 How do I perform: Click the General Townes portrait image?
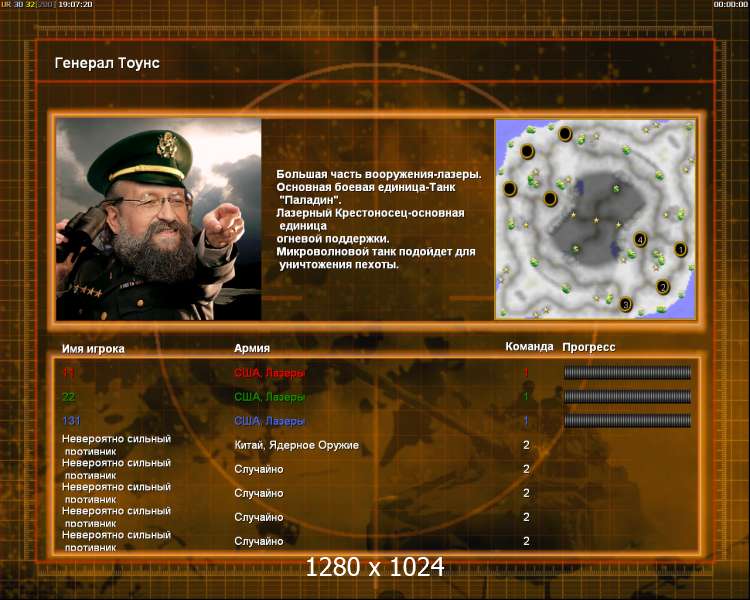159,220
